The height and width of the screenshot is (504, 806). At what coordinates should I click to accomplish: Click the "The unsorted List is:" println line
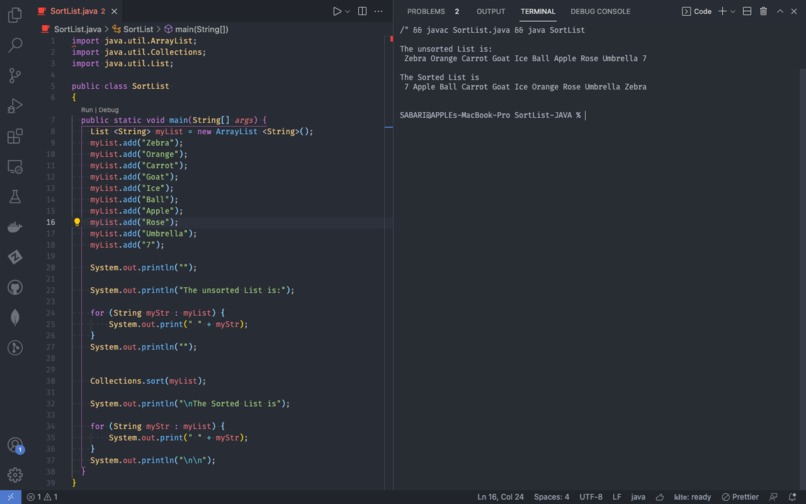[192, 290]
